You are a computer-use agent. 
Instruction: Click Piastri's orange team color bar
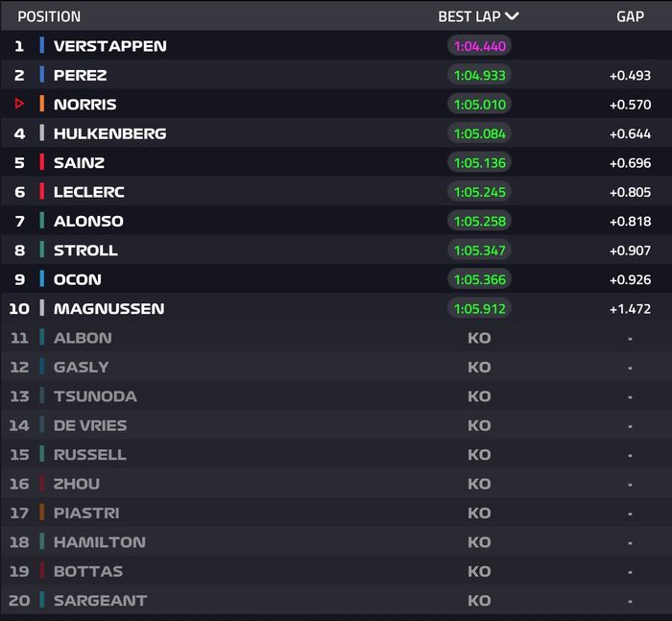[42, 513]
